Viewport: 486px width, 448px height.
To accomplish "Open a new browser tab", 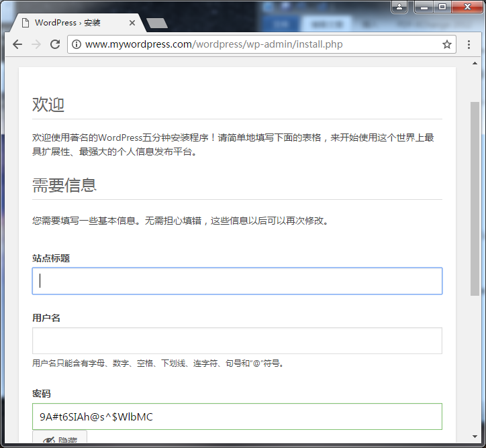I will click(157, 23).
